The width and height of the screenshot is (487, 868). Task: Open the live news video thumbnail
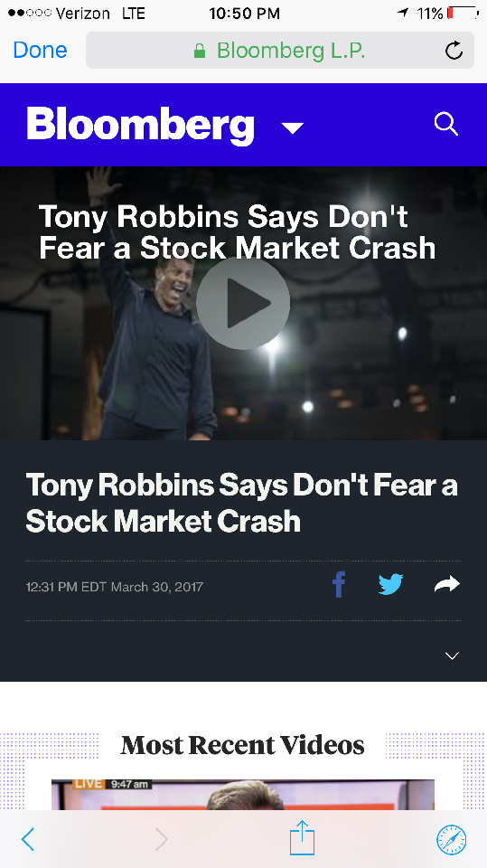pos(243,795)
